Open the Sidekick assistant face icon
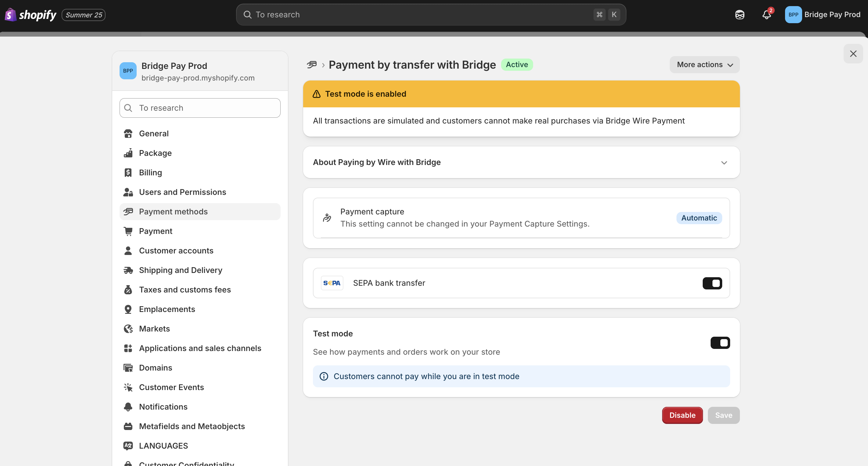868x466 pixels. click(x=740, y=15)
